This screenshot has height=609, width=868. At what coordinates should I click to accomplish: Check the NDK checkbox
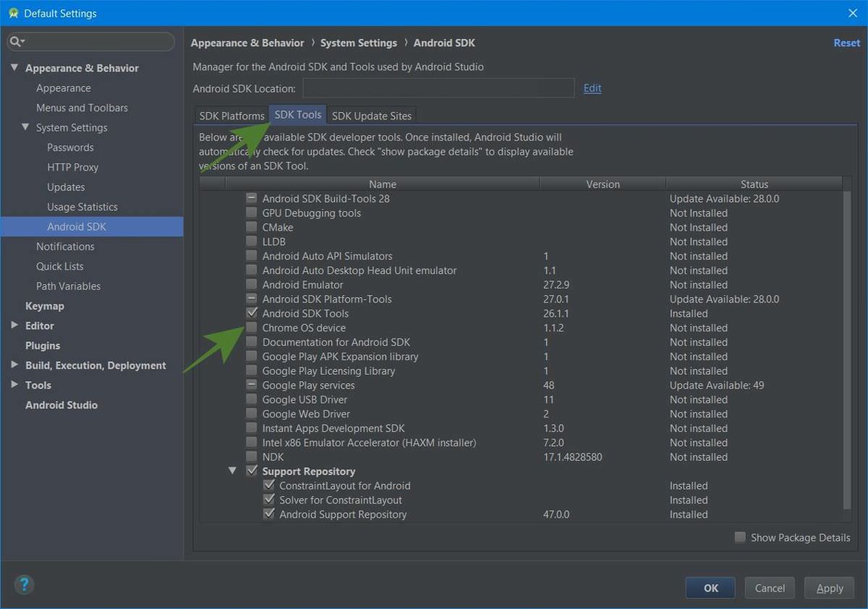[251, 457]
